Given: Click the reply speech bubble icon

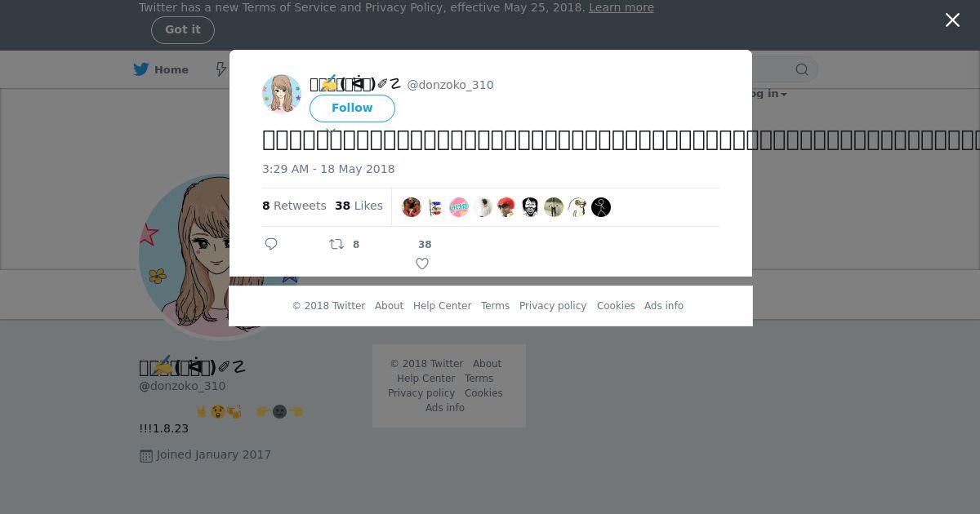Looking at the screenshot, I should tap(271, 244).
